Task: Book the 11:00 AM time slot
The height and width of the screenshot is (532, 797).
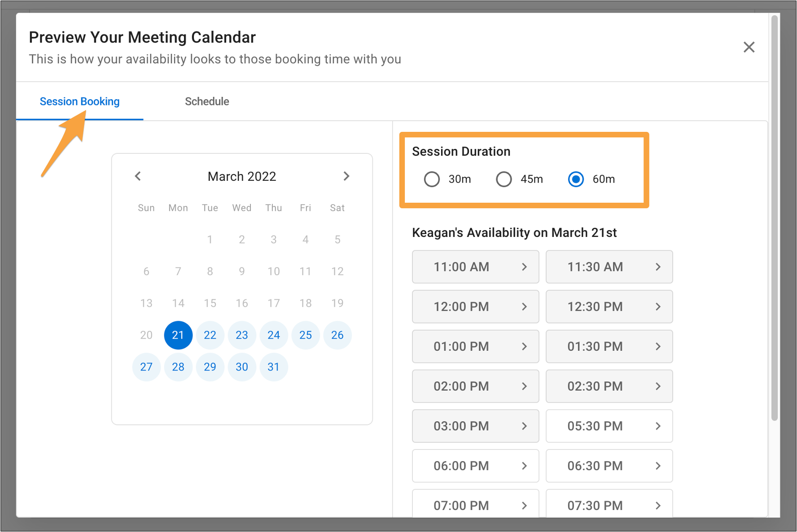Action: pyautogui.click(x=475, y=267)
